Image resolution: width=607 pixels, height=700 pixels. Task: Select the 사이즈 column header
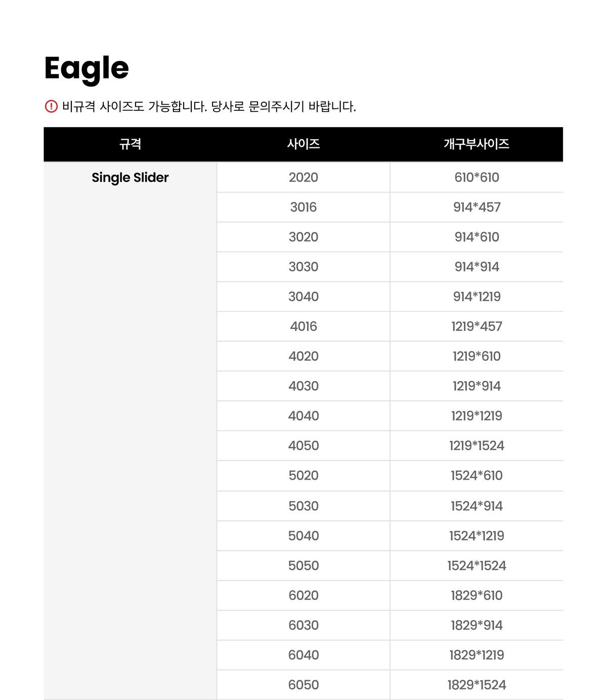303,144
